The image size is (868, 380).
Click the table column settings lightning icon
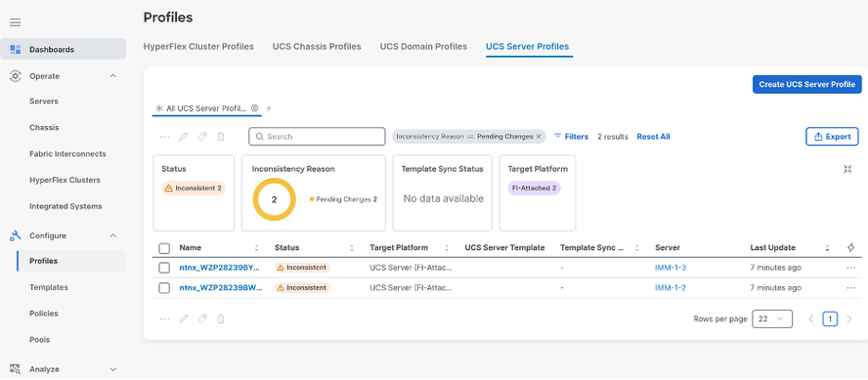click(850, 248)
